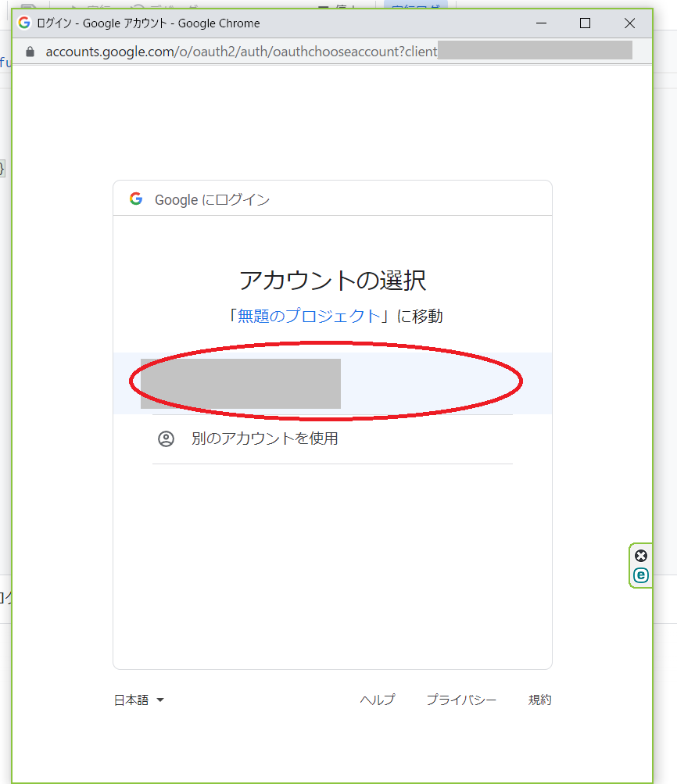Image resolution: width=677 pixels, height=784 pixels.
Task: Choose 別のアカウントを使用 option
Action: pos(265,439)
